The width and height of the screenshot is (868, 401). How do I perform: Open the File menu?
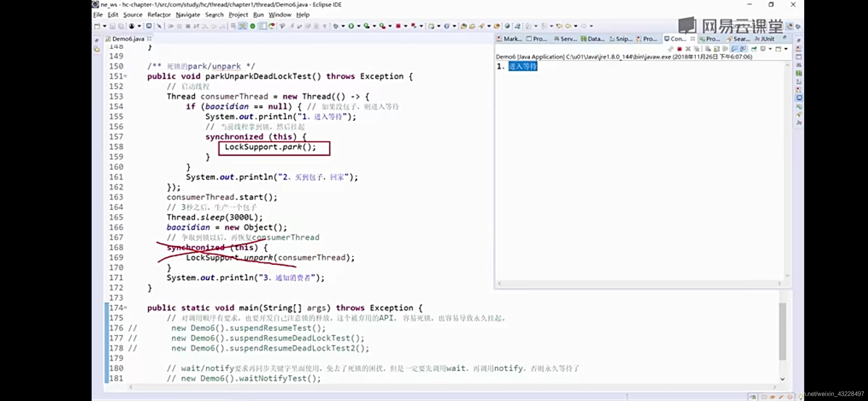(98, 15)
